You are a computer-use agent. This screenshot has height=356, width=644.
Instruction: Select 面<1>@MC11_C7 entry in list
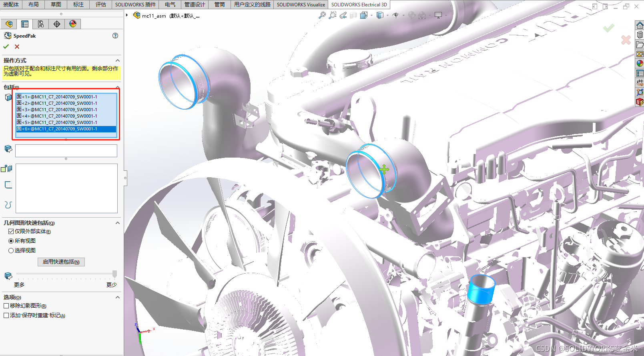66,97
